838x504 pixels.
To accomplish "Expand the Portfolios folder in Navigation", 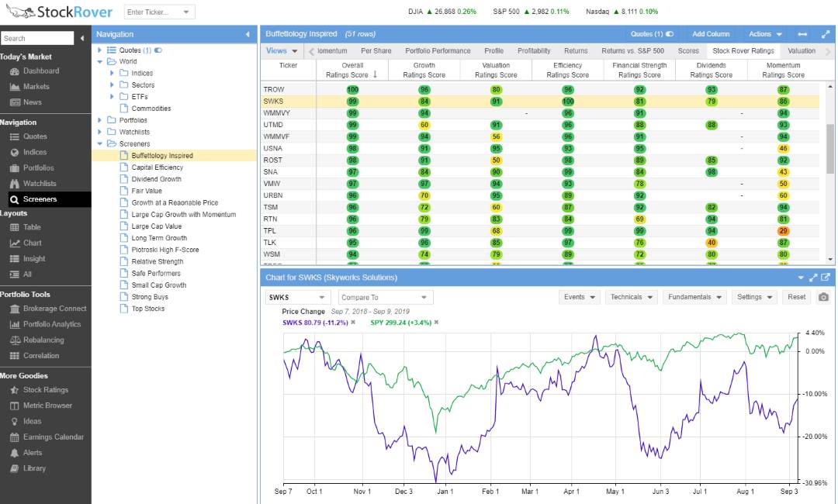I will coord(99,120).
